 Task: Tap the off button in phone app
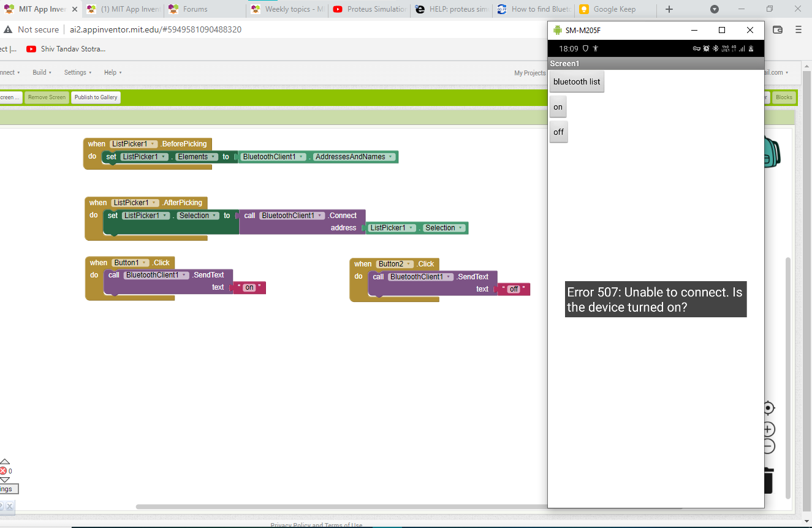[x=558, y=132]
